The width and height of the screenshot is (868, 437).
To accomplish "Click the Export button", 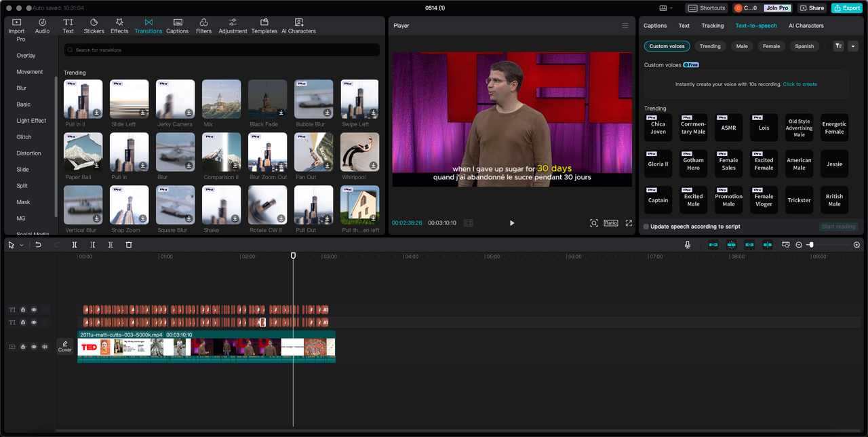I will click(x=847, y=8).
